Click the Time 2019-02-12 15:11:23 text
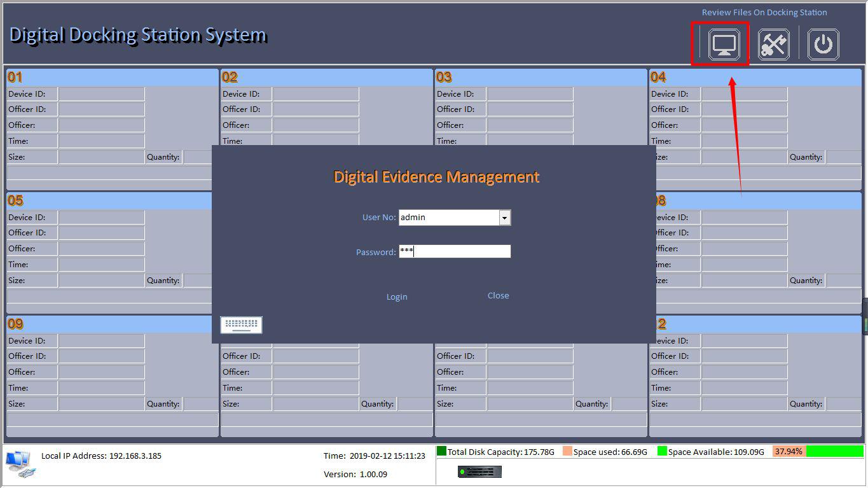 pyautogui.click(x=374, y=456)
